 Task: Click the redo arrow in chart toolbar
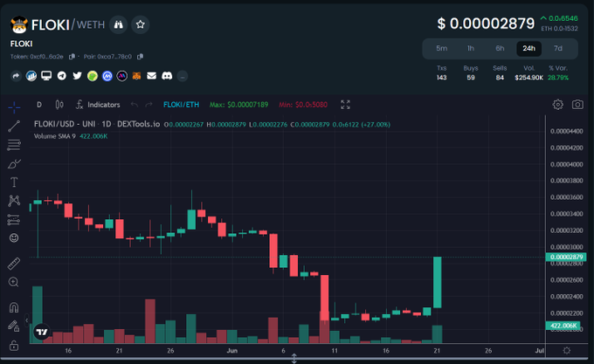(x=148, y=105)
